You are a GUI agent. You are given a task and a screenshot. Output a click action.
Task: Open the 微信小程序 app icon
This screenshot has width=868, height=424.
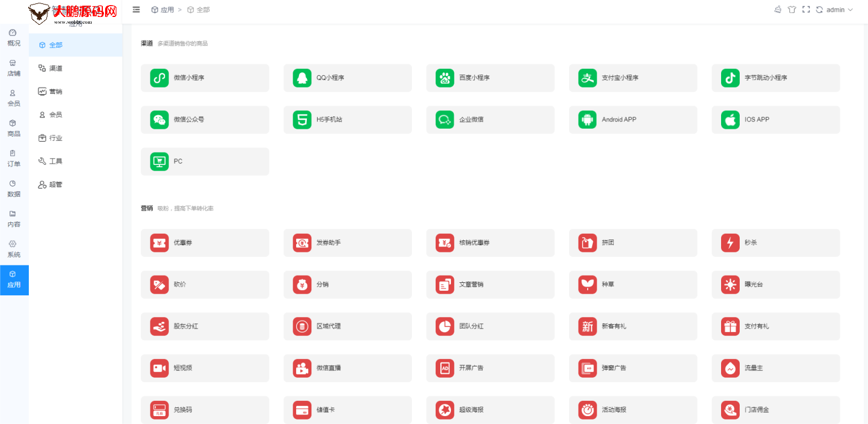click(x=159, y=78)
